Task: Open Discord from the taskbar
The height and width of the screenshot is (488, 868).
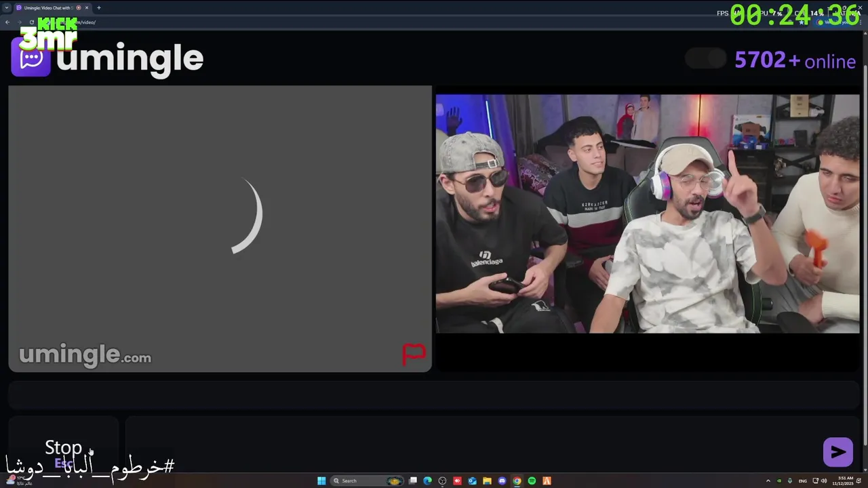Action: click(502, 481)
